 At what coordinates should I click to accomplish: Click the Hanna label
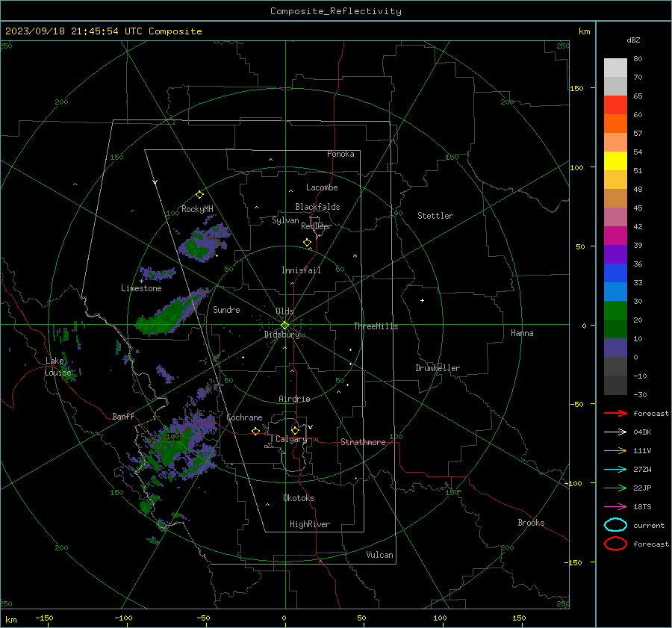pyautogui.click(x=522, y=333)
